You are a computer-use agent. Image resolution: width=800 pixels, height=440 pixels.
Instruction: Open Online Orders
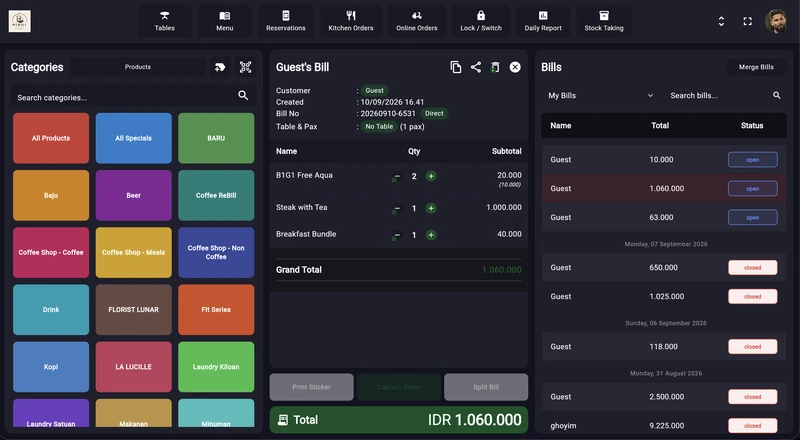point(417,21)
